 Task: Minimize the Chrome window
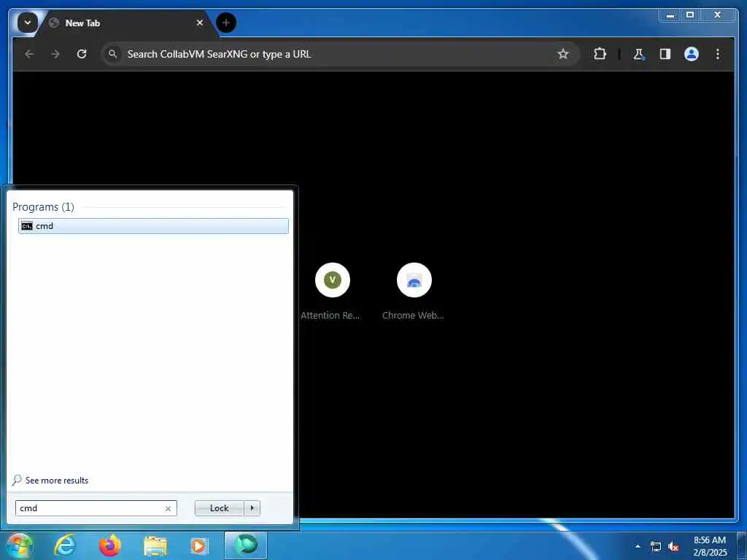click(x=670, y=15)
